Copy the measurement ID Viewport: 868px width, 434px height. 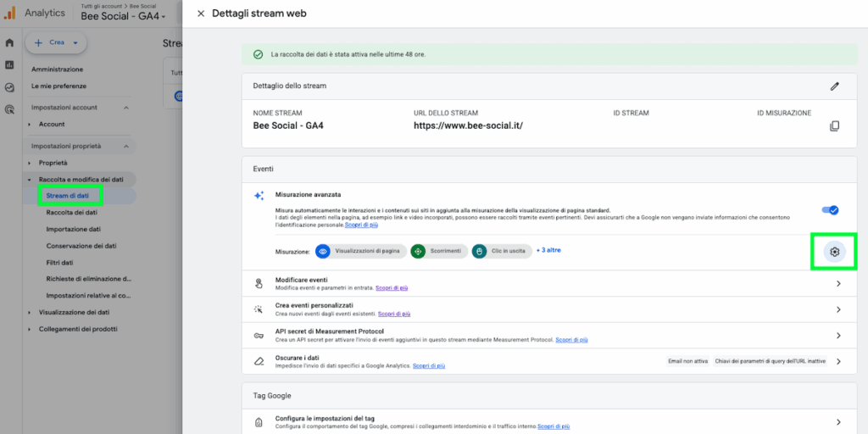(834, 126)
